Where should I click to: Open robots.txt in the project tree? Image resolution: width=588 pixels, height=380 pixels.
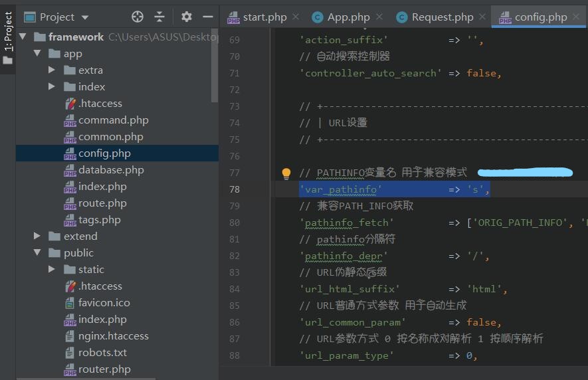coord(102,352)
